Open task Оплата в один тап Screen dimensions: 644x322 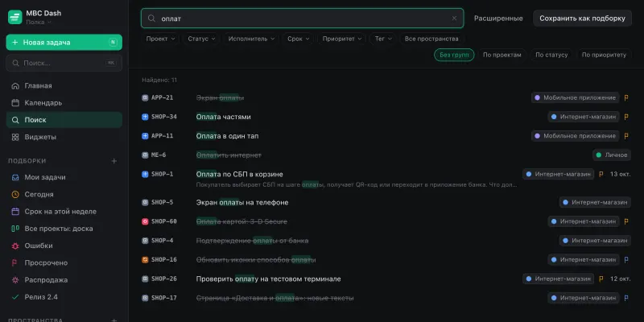coord(228,136)
